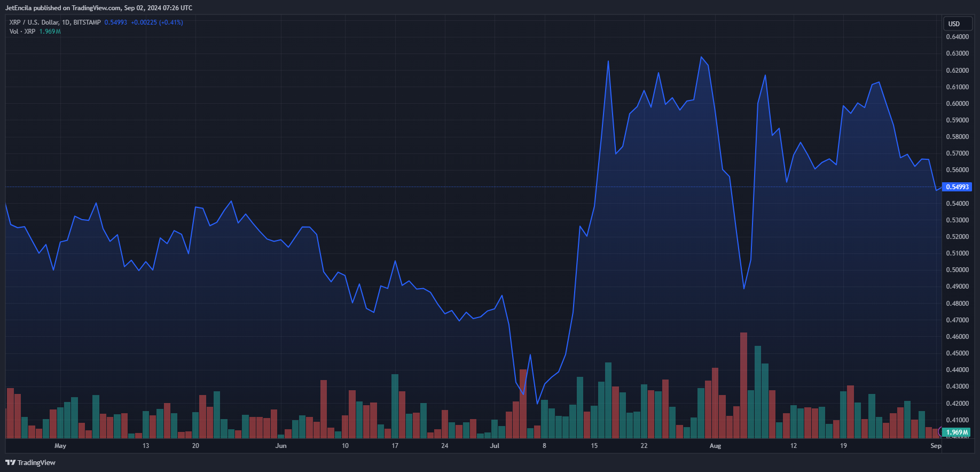Click the JetEncila published on TradingView.com header
980x472 pixels.
coord(99,8)
